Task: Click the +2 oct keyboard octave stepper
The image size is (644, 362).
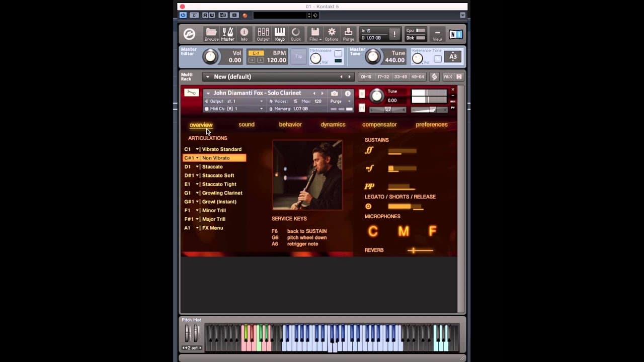Action: coord(192,348)
